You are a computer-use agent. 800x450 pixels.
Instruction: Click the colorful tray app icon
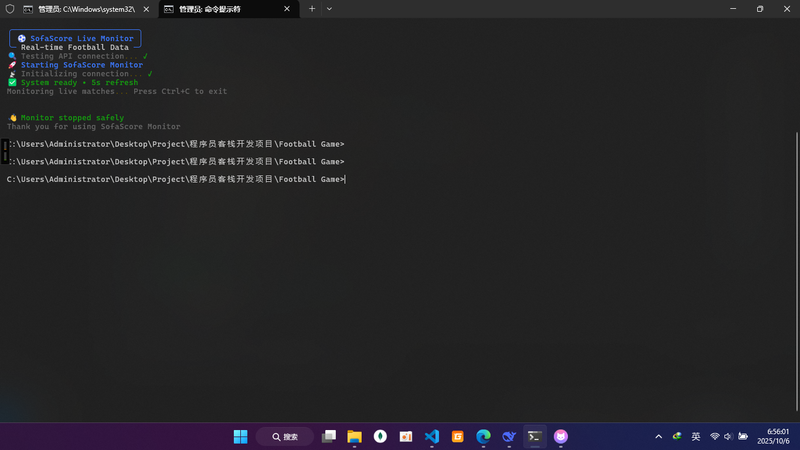pos(677,436)
